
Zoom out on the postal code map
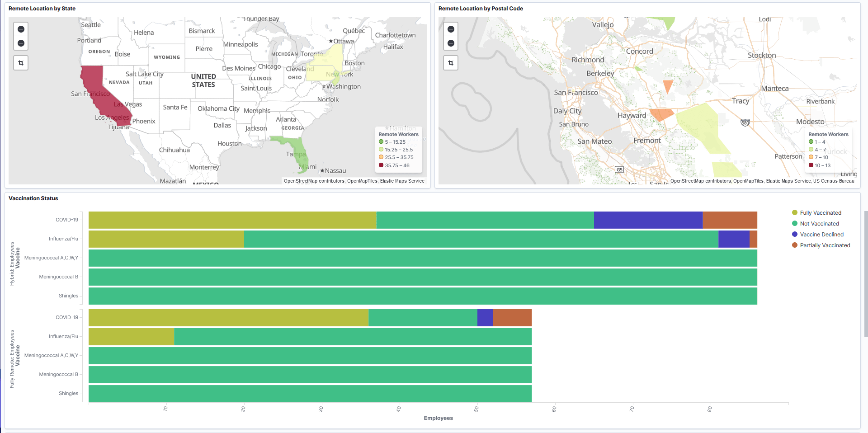point(451,43)
